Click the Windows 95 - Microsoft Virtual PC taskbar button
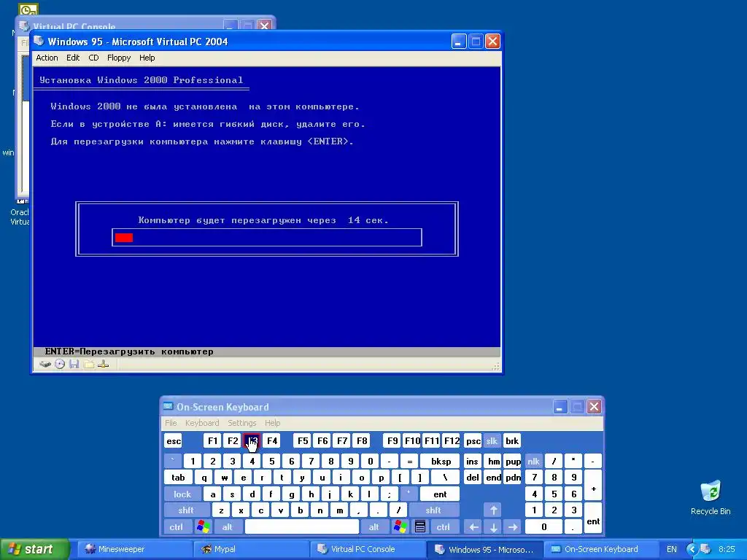747x560 pixels. pyautogui.click(x=484, y=549)
